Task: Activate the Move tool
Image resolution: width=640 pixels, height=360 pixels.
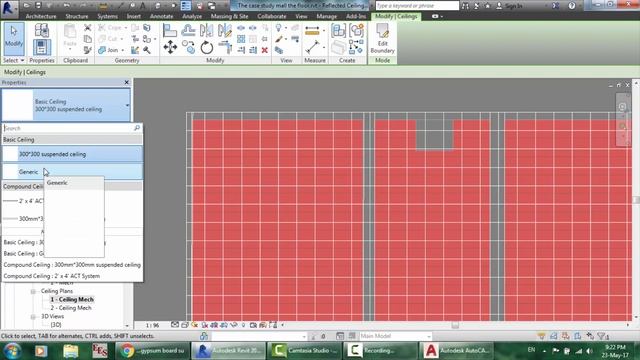Action: tap(170, 47)
